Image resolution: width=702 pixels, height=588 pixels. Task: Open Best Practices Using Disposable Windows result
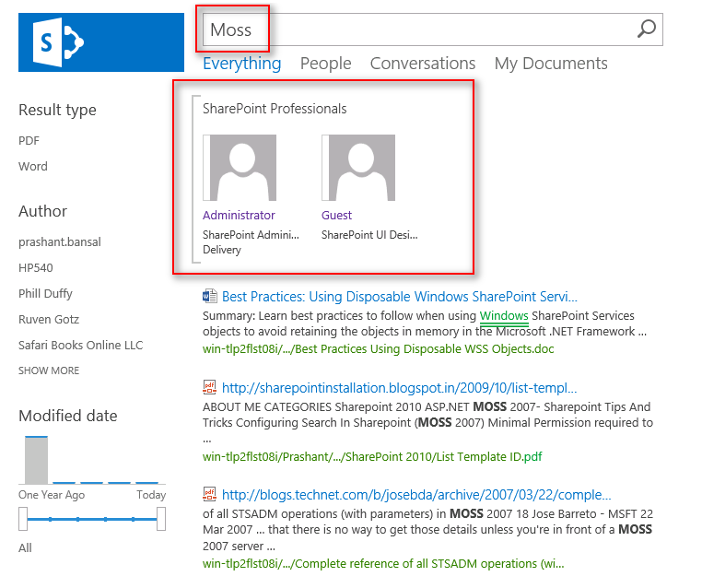399,297
